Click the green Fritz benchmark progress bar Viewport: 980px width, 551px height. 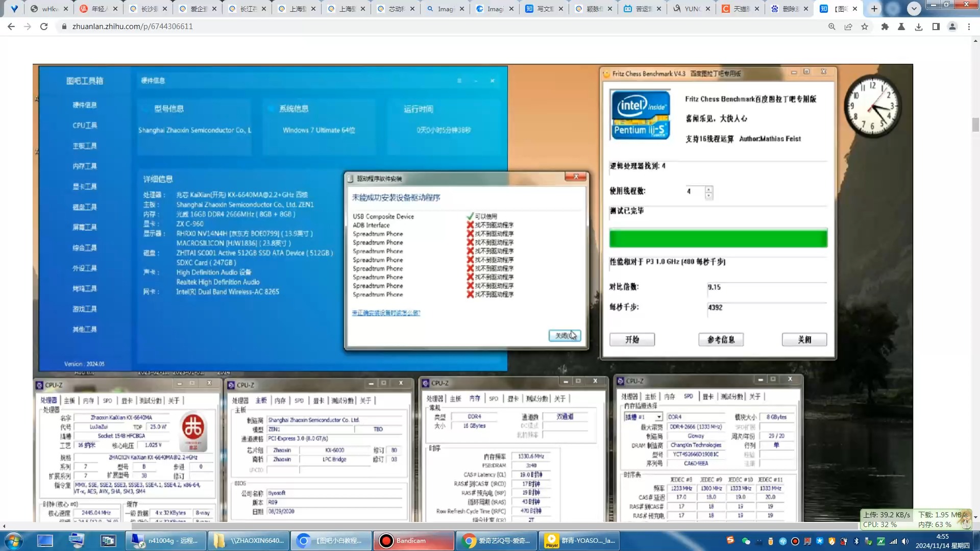718,239
